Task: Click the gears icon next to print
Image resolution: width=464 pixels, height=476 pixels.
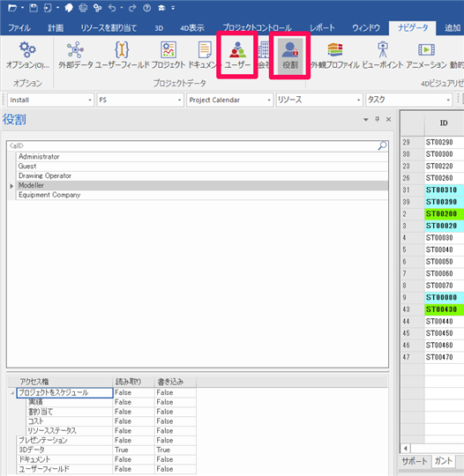Action: coord(98,8)
